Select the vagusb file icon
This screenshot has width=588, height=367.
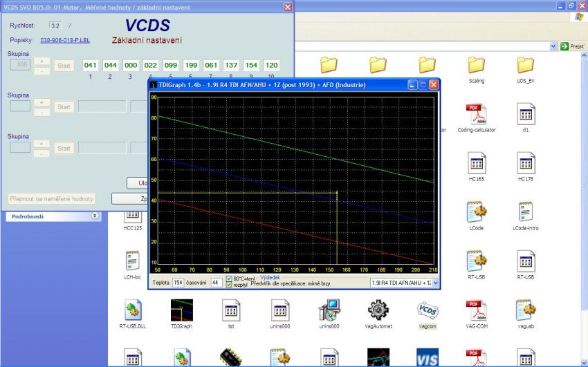point(525,310)
